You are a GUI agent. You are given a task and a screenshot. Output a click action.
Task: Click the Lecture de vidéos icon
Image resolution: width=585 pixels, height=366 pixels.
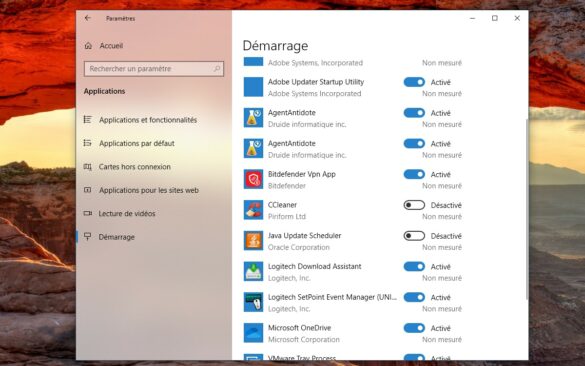(x=88, y=213)
